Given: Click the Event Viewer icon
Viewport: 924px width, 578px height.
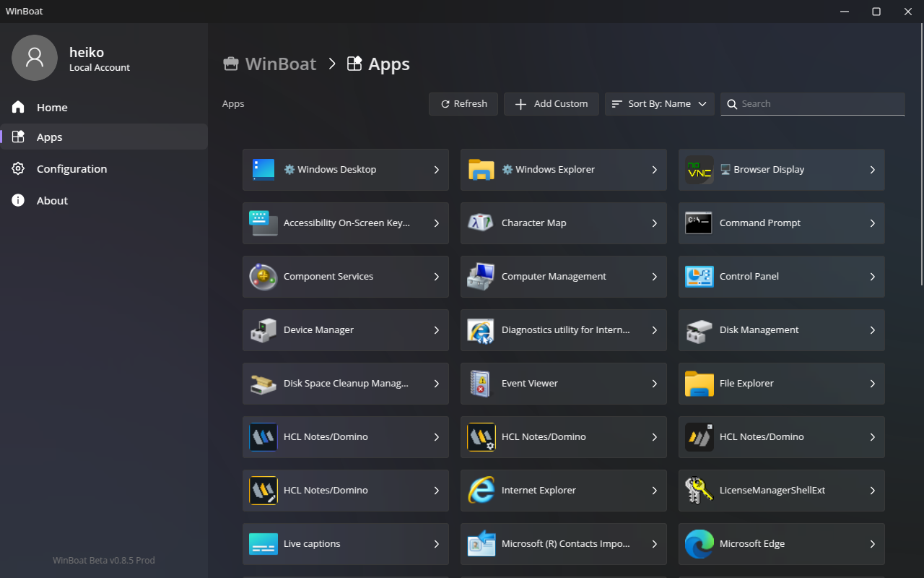Looking at the screenshot, I should click(481, 384).
